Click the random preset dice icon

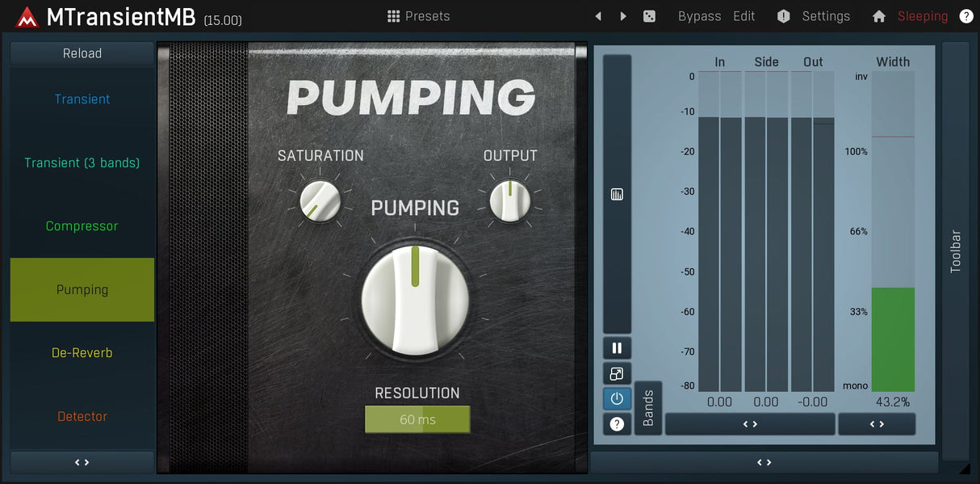click(x=649, y=16)
